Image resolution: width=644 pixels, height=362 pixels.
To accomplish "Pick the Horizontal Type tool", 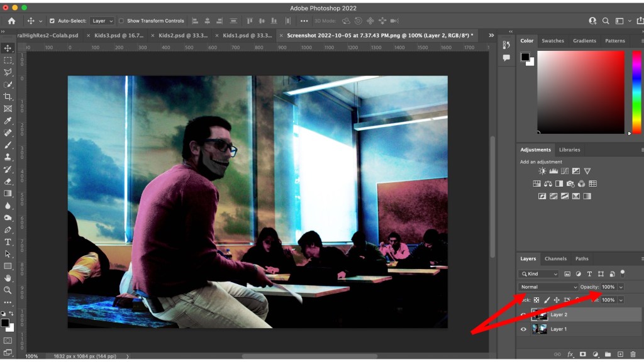I will coord(8,242).
